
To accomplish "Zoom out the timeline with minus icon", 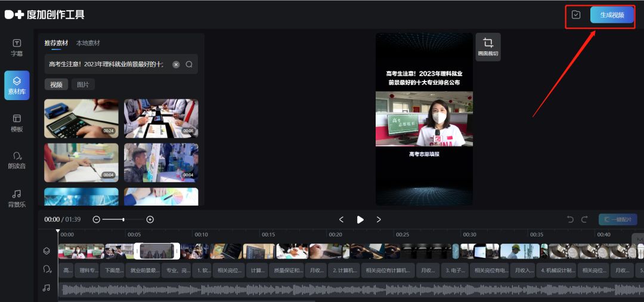I will pyautogui.click(x=97, y=220).
